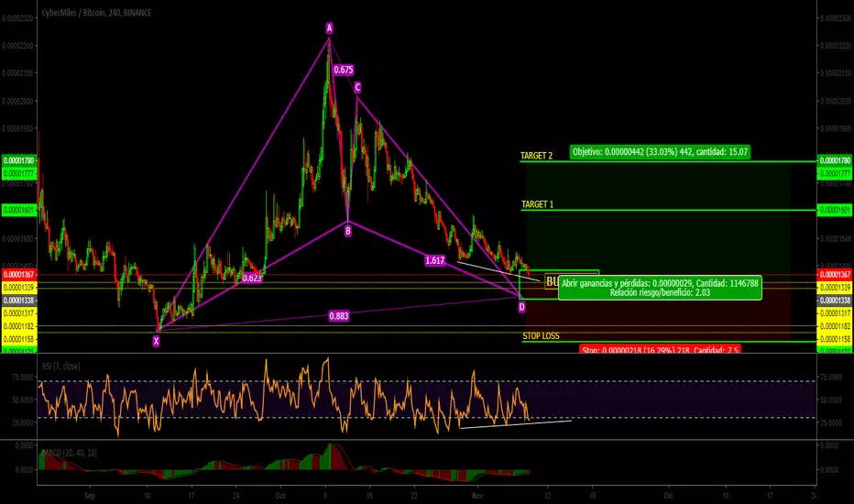
Task: Select the TARGET 1 line label
Action: tap(537, 204)
